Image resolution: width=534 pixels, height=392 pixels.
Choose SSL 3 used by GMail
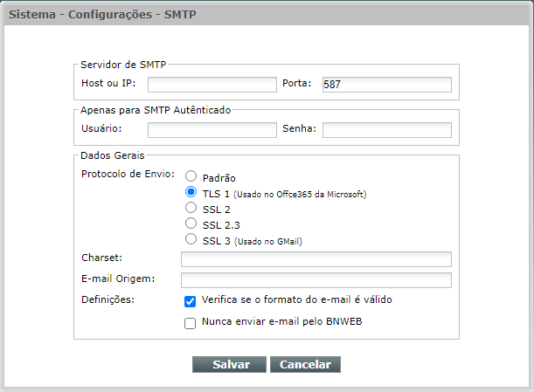point(191,239)
